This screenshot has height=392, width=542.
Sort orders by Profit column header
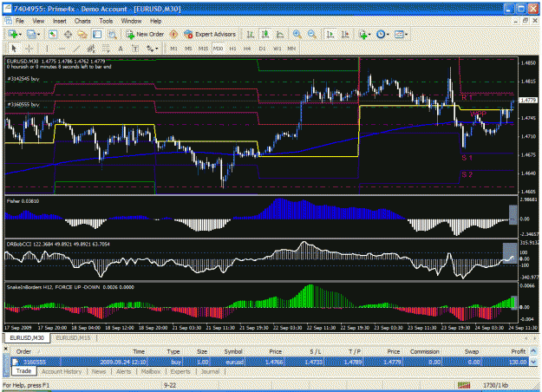coord(518,351)
